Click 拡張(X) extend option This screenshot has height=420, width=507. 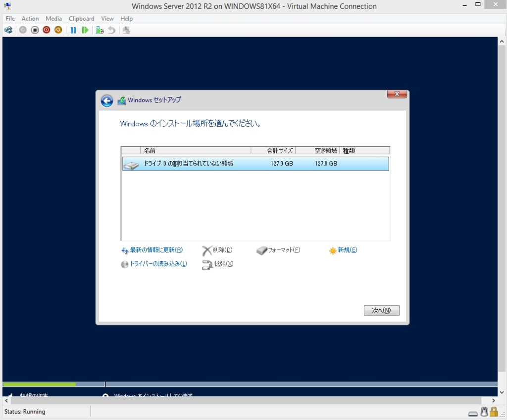[218, 264]
